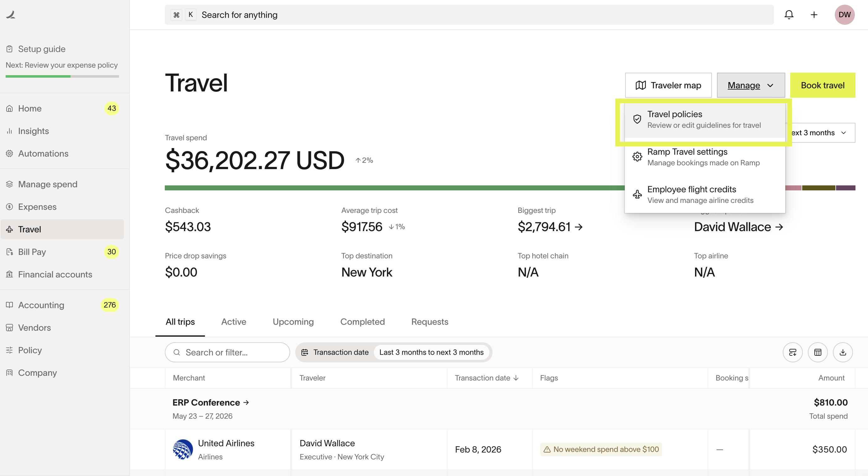Open the Biggest trip $2,794.61 link
868x476 pixels.
click(550, 227)
